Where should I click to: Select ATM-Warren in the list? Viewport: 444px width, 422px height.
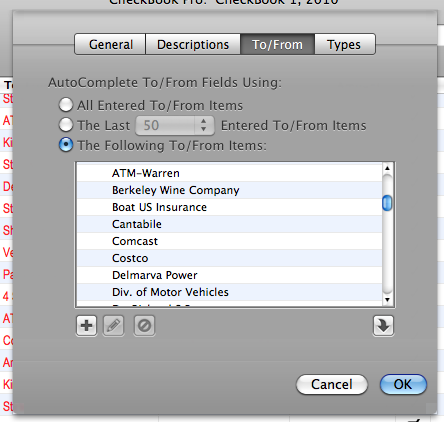point(229,173)
